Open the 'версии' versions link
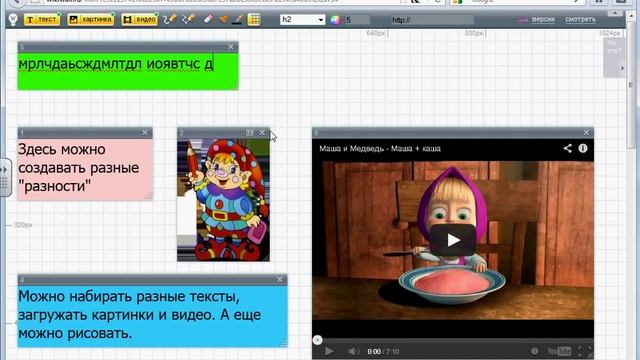Viewport: 640px width, 360px height. (x=543, y=19)
